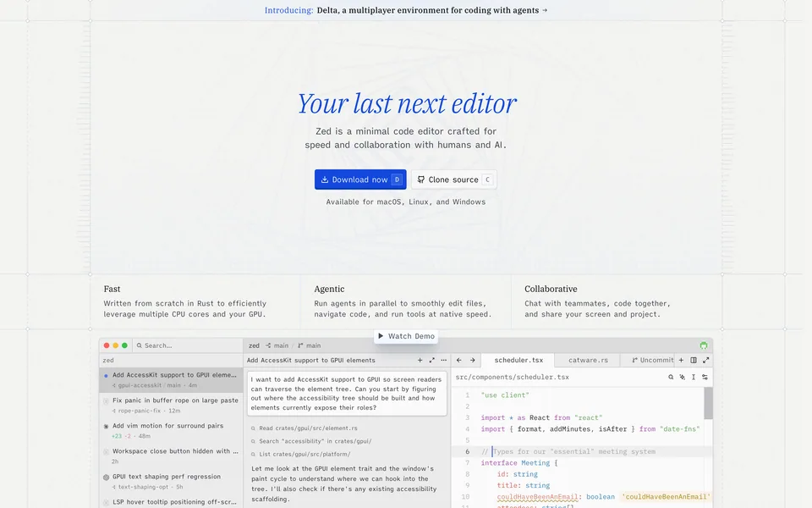Click the couldHaveBeenAnEmail diagnostic hint

tap(666, 497)
